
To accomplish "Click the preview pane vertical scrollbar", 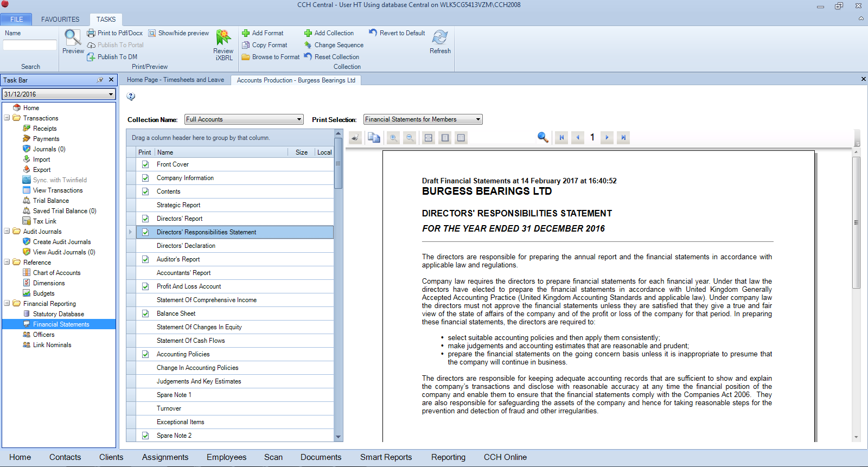I will click(856, 222).
